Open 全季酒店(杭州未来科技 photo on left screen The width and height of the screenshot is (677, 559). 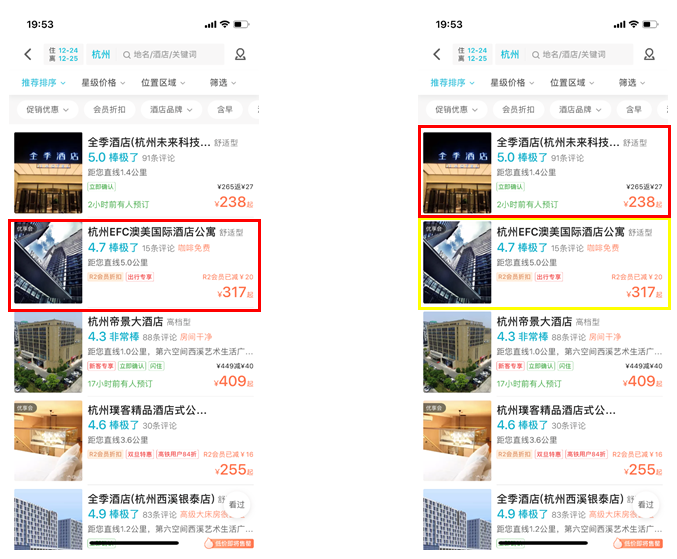click(48, 173)
